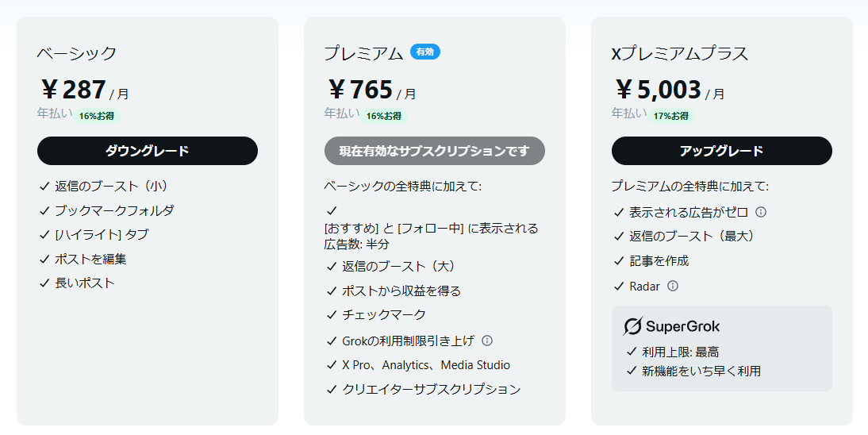Open the Radar info icon
This screenshot has width=868, height=435.
(x=673, y=286)
